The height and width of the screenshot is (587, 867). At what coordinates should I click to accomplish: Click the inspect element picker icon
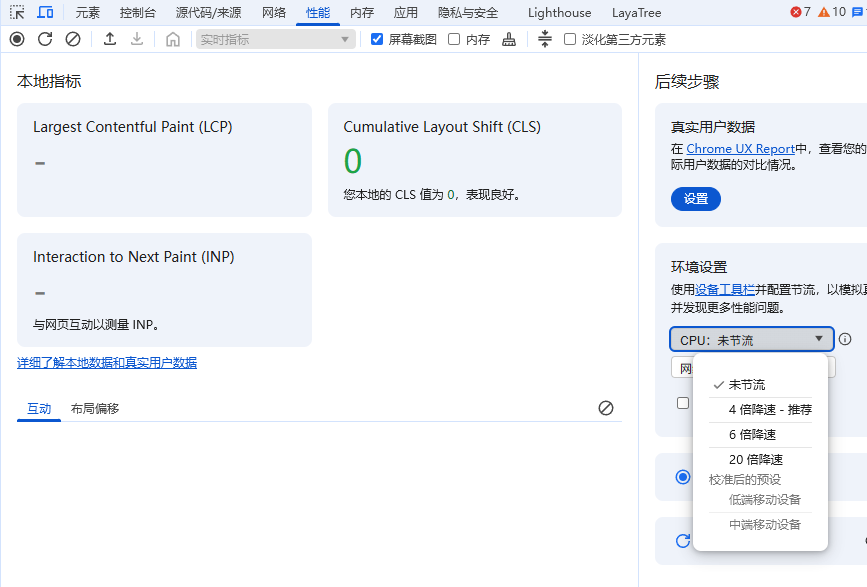pos(17,13)
